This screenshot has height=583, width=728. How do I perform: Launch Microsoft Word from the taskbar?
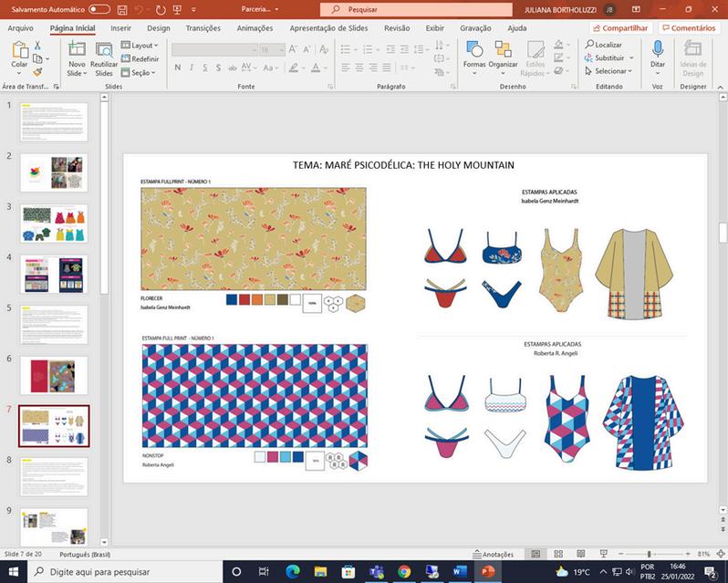click(460, 572)
